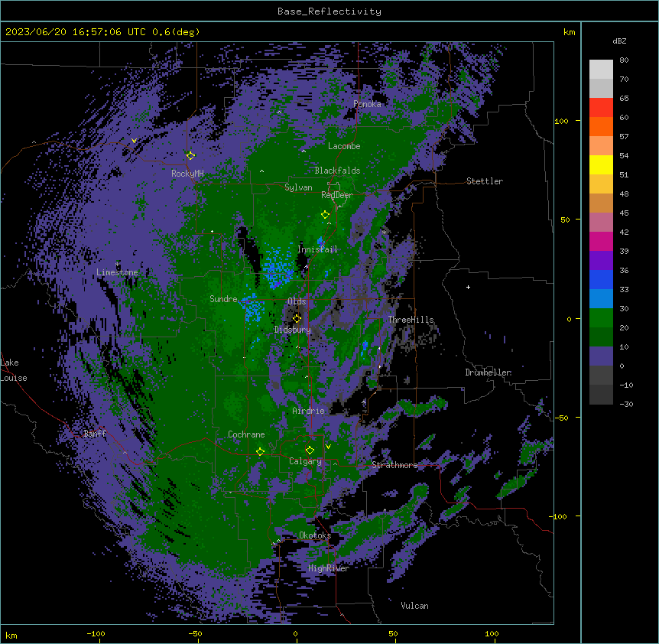
Task: Click the yellow V marker northwest of RockyMH
Action: (x=134, y=141)
